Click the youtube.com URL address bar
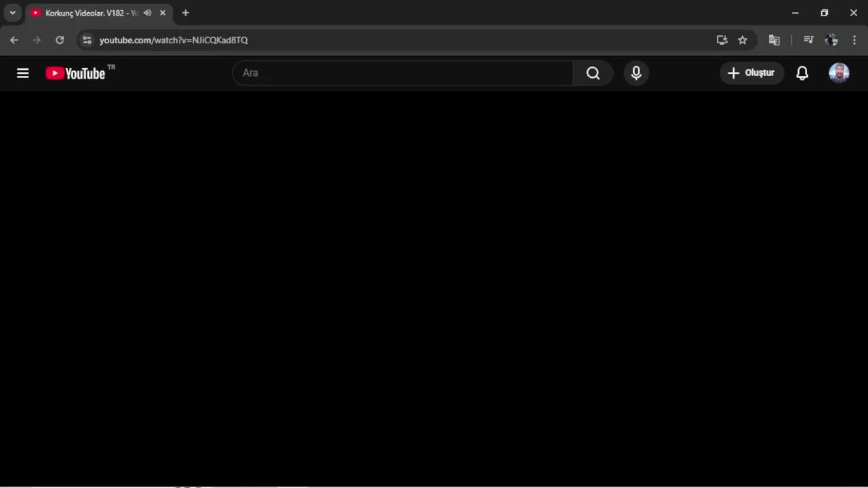Screen dimensions: 868x488 coord(174,40)
